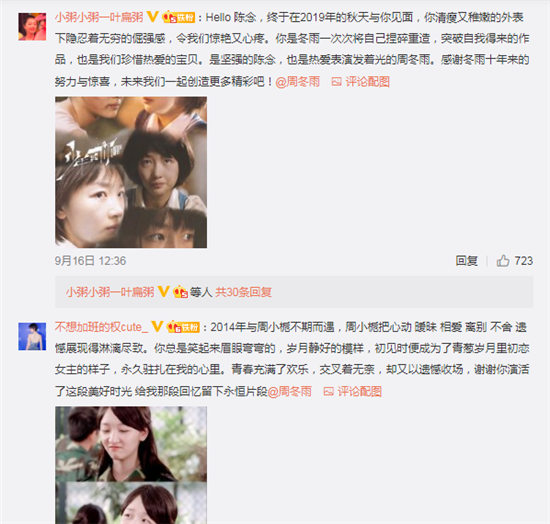Enlarge first comment's attached movie collage image
The image size is (550, 524).
(131, 172)
